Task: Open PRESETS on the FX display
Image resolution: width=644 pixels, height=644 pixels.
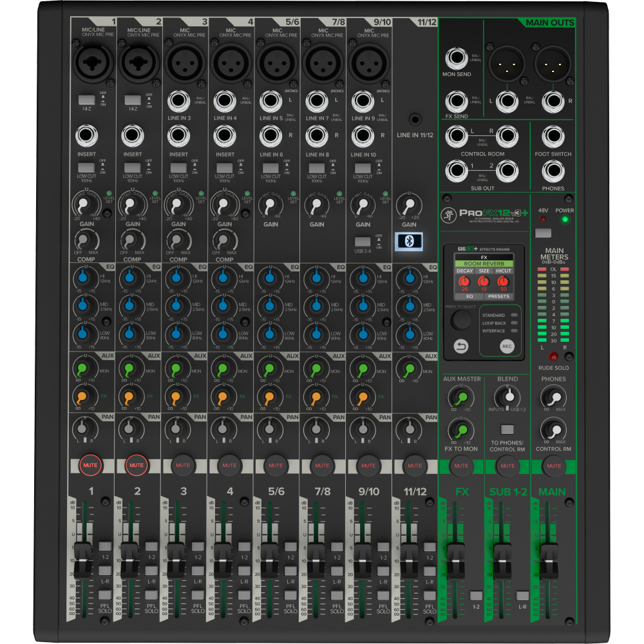Action: [498, 296]
